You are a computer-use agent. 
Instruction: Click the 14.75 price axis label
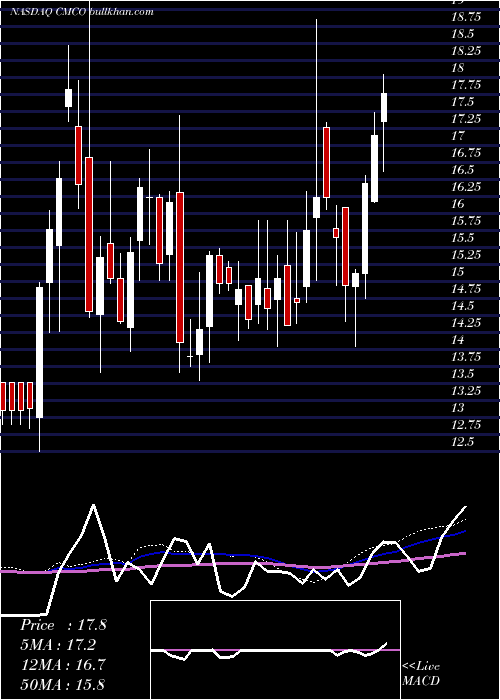(x=468, y=289)
